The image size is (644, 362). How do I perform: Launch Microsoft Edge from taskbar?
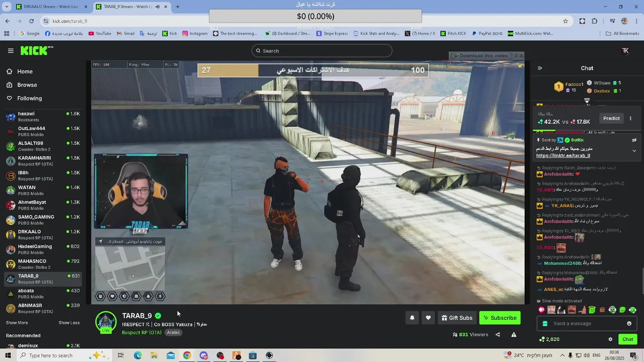[137, 355]
